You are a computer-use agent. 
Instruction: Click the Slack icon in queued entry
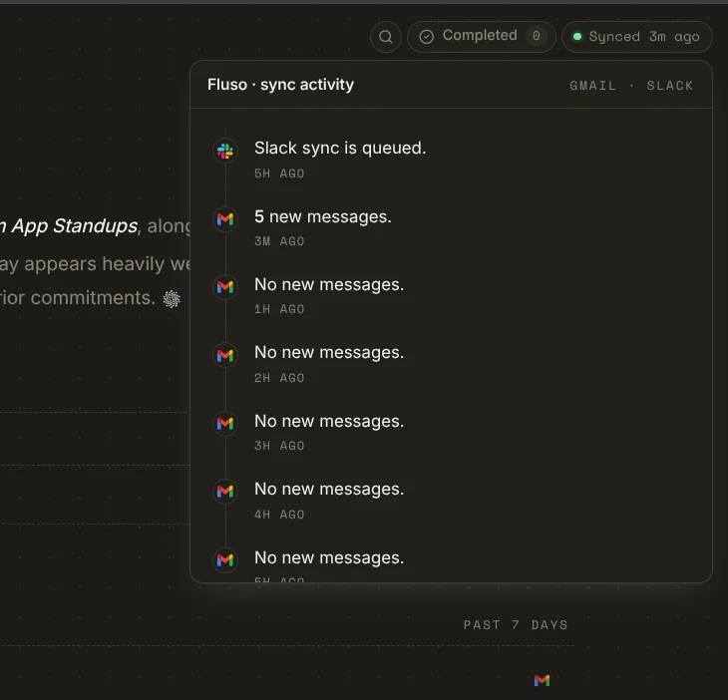click(x=225, y=151)
